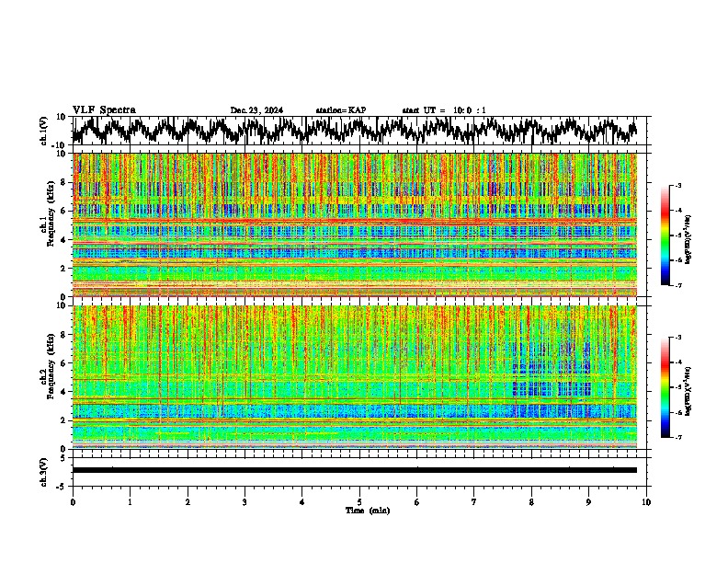
Task: Click the time axis tick label '7'
Action: click(x=474, y=502)
